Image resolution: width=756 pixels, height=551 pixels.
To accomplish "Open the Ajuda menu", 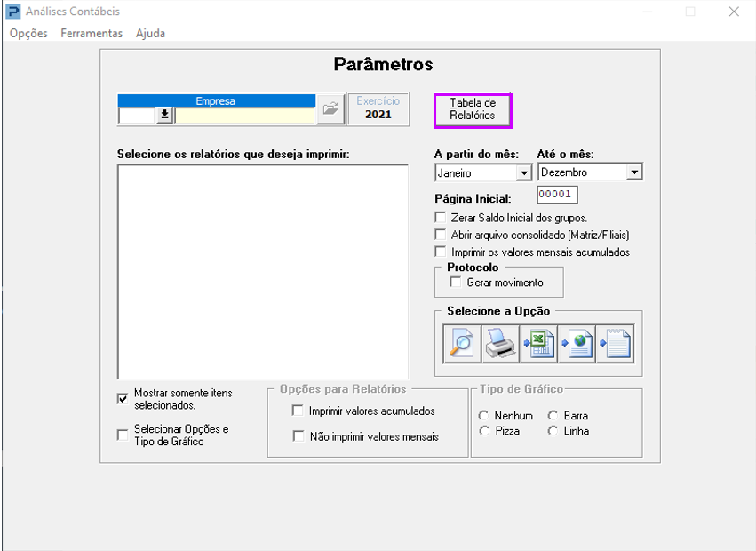I will [150, 33].
